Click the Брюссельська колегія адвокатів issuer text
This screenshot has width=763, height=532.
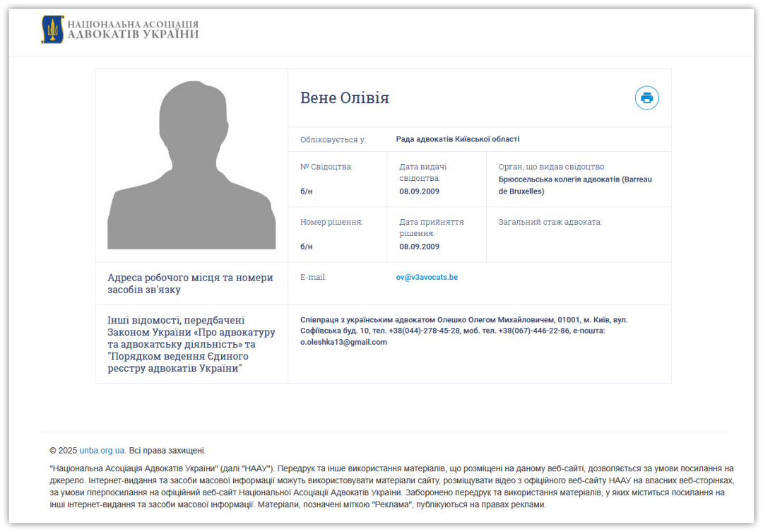(574, 185)
